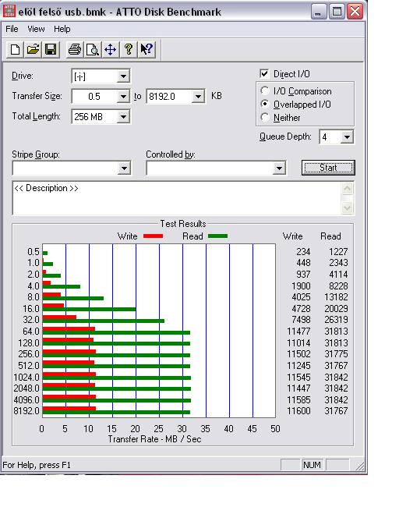This screenshot has width=399, height=532.
Task: Click the description scrollbar up arrow
Action: [347, 189]
